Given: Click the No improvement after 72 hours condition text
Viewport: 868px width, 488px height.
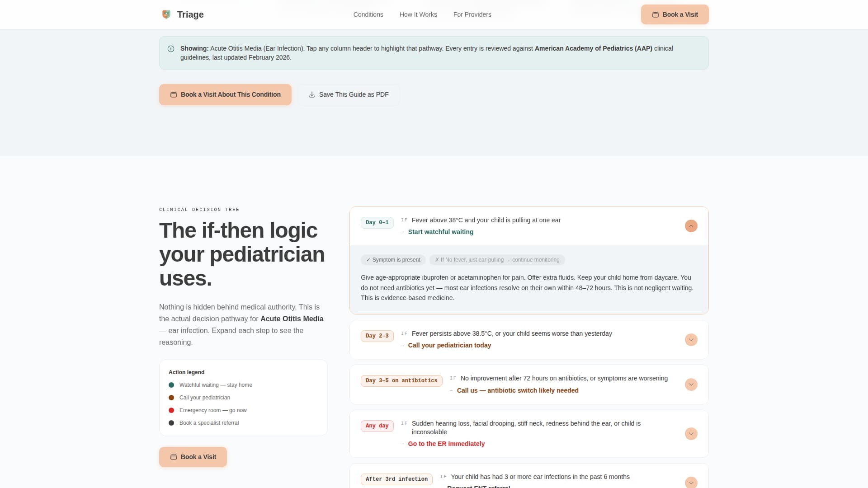Looking at the screenshot, I should (x=564, y=378).
